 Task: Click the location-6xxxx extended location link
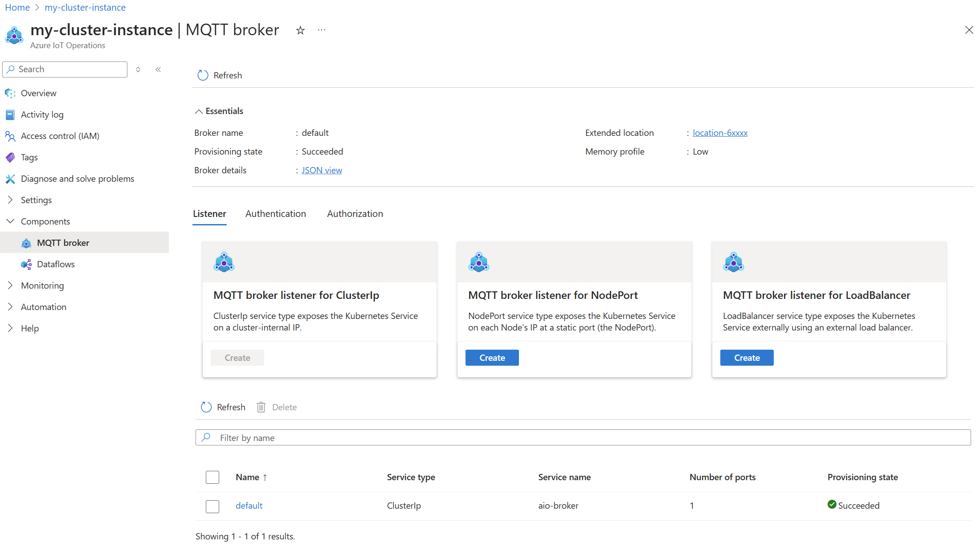coord(719,133)
